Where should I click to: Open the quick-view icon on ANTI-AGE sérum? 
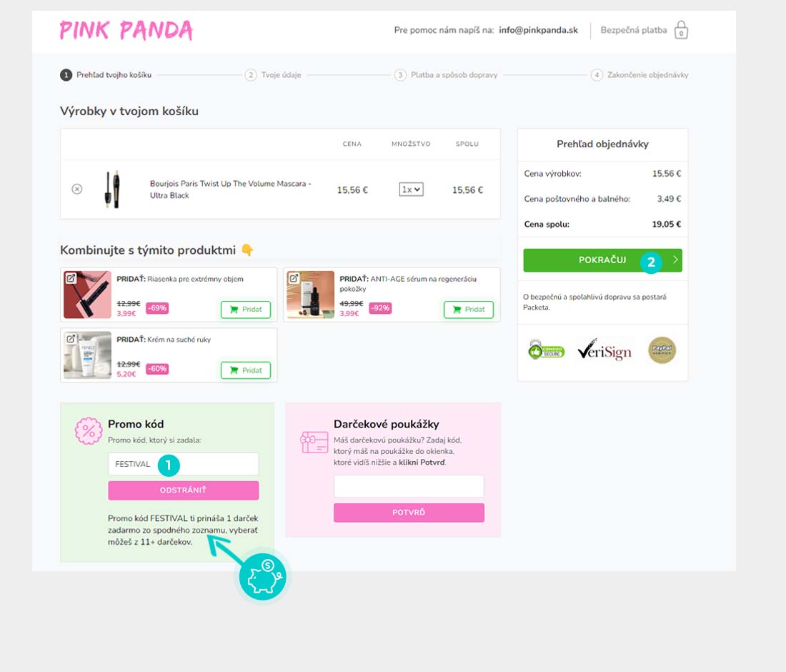(294, 278)
